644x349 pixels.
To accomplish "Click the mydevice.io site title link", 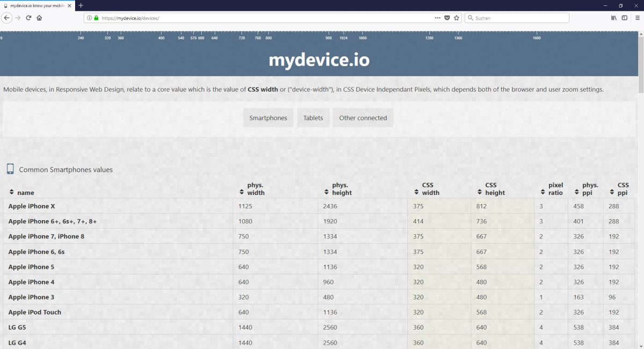I will (x=319, y=60).
